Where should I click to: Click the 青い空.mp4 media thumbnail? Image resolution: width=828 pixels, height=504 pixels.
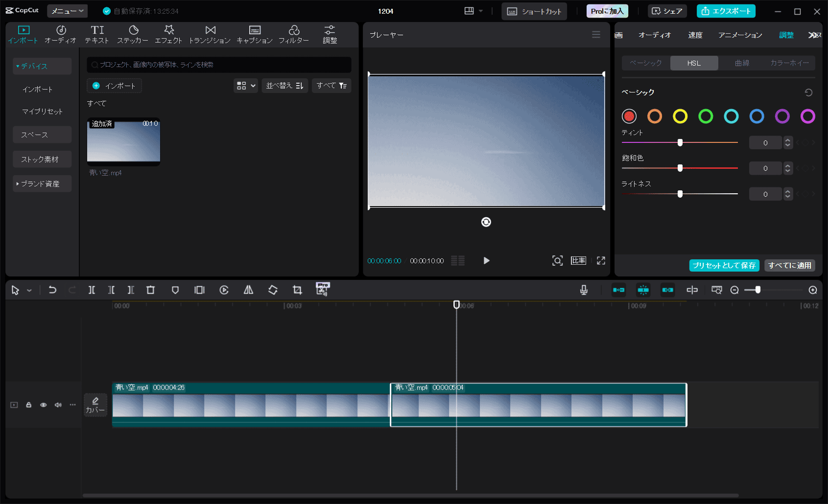click(123, 141)
